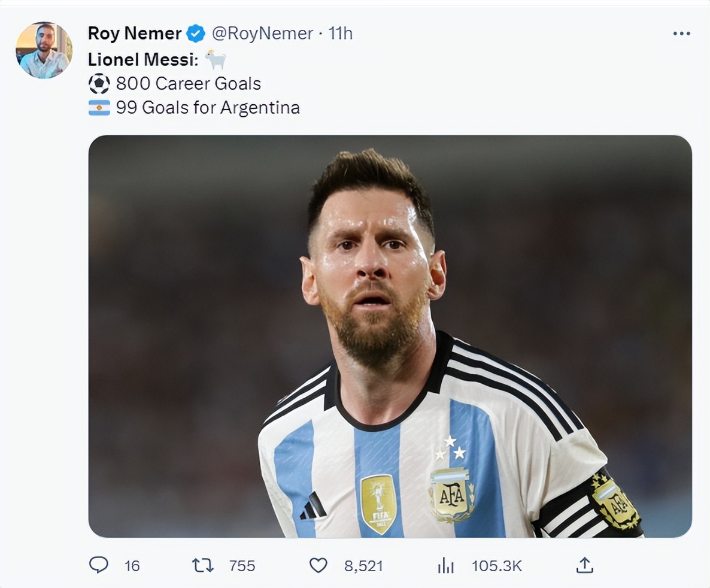Image resolution: width=710 pixels, height=588 pixels.
Task: Open the three-dot more options menu
Action: click(x=681, y=34)
